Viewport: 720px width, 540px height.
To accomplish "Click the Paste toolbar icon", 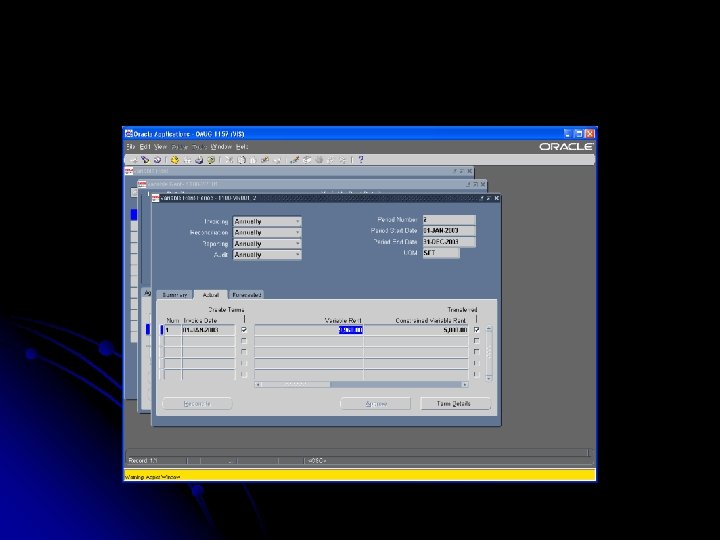I will (x=253, y=160).
